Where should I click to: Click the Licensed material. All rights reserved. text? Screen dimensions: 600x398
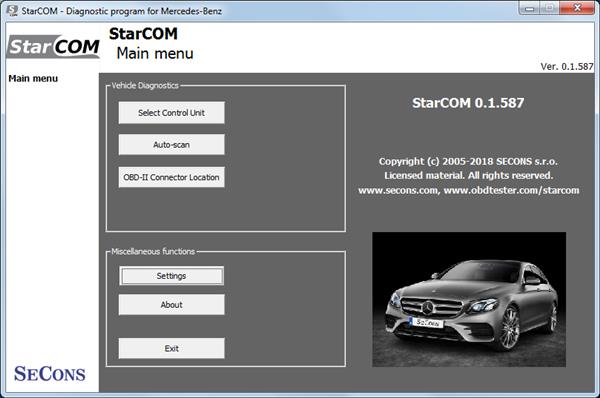469,175
